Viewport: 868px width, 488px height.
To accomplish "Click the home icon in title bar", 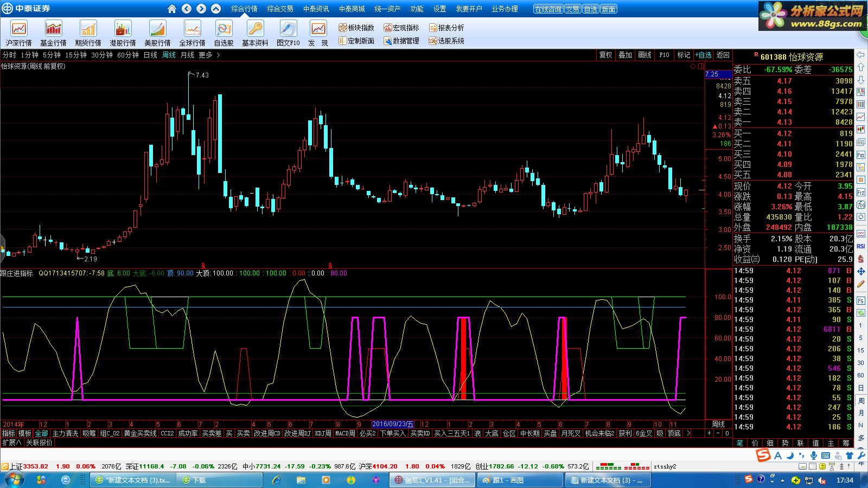I will 172,9.
